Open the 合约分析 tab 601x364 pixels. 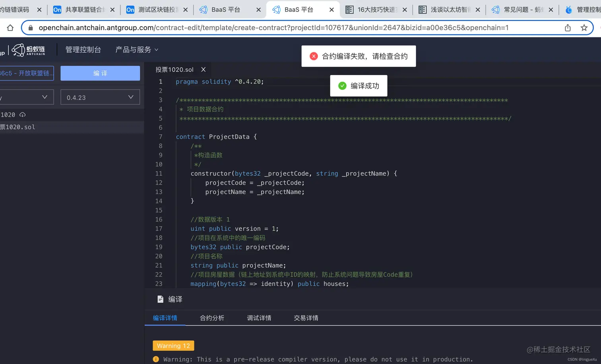[212, 318]
